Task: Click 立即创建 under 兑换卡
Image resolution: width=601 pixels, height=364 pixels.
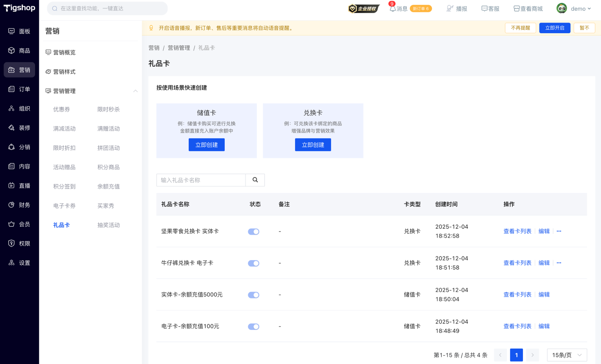Action: tap(313, 145)
